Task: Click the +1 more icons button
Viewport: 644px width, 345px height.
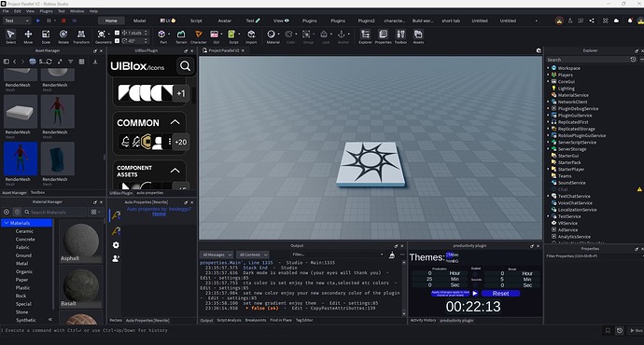Action: coord(181,93)
